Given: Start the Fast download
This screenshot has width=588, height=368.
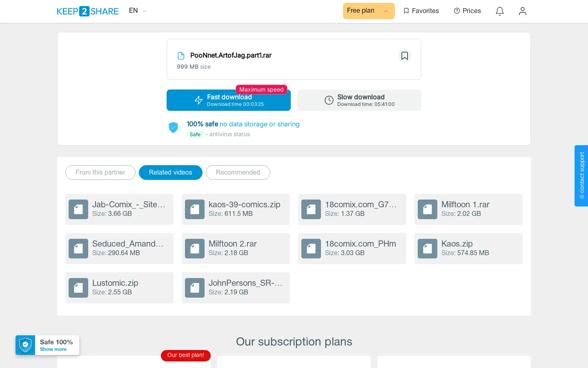Looking at the screenshot, I should [x=229, y=100].
